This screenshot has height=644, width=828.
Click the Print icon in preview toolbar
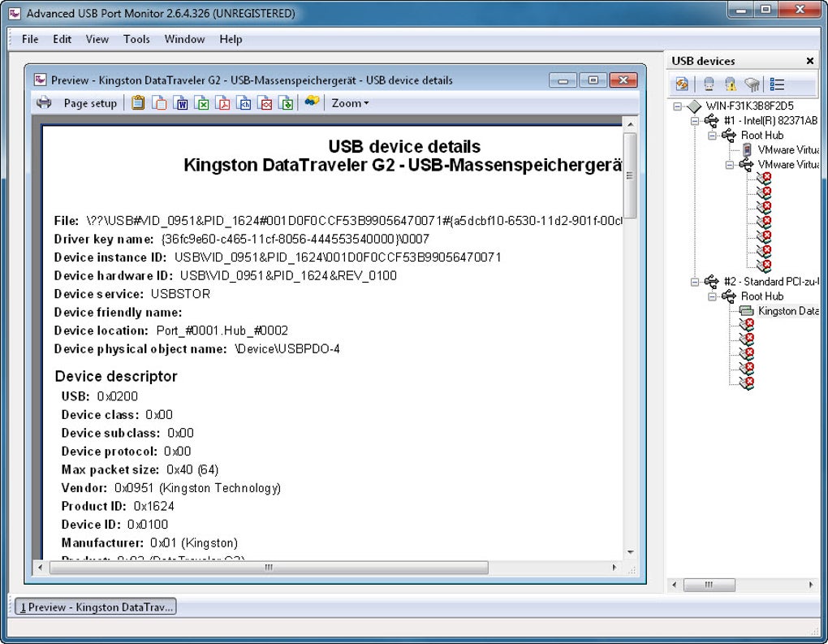(x=44, y=102)
